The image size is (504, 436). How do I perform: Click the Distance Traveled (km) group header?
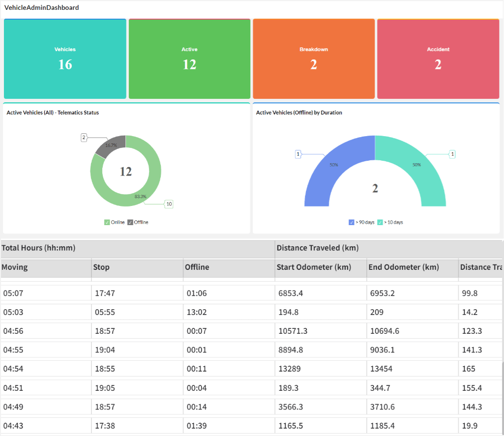point(388,248)
